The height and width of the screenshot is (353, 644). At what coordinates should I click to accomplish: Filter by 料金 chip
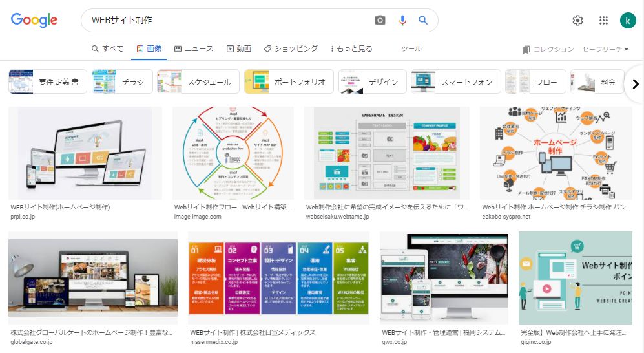[x=597, y=81]
